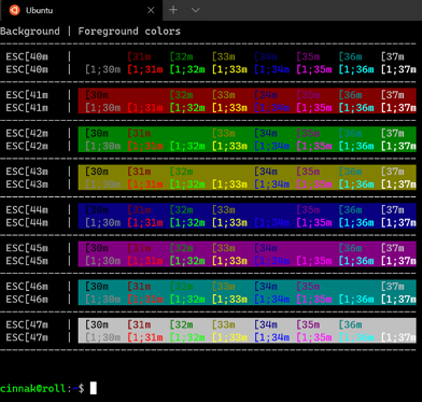Click yellow [1;33m in the ESC[46m row
This screenshot has width=422, height=402.
[230, 299]
